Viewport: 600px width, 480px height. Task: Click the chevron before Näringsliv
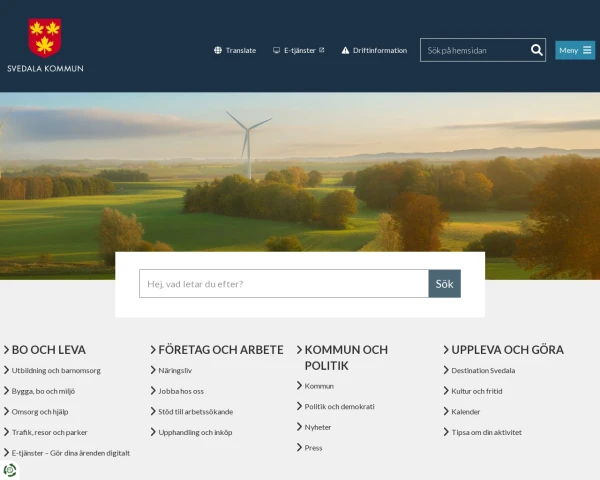click(x=153, y=370)
